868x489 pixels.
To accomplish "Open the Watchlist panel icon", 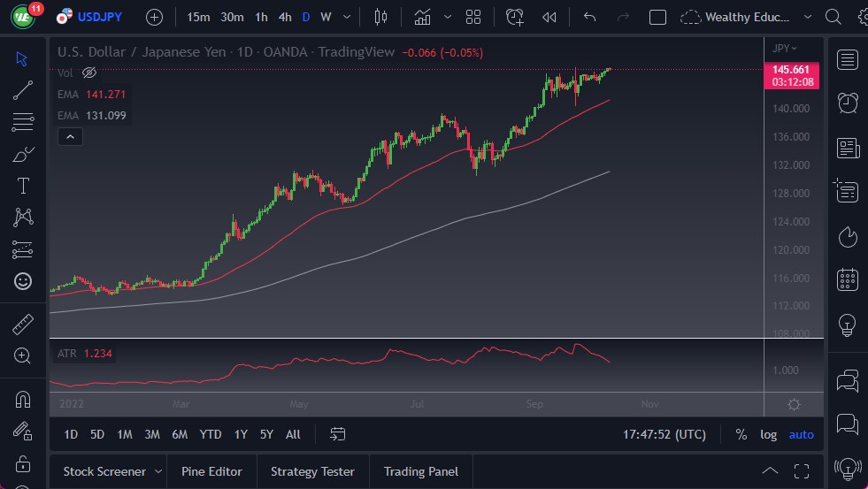I will [847, 60].
